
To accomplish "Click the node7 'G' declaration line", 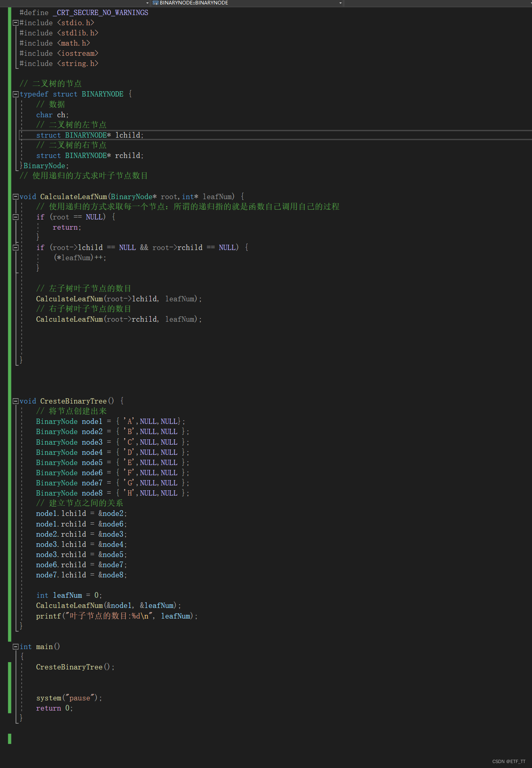I will click(113, 483).
